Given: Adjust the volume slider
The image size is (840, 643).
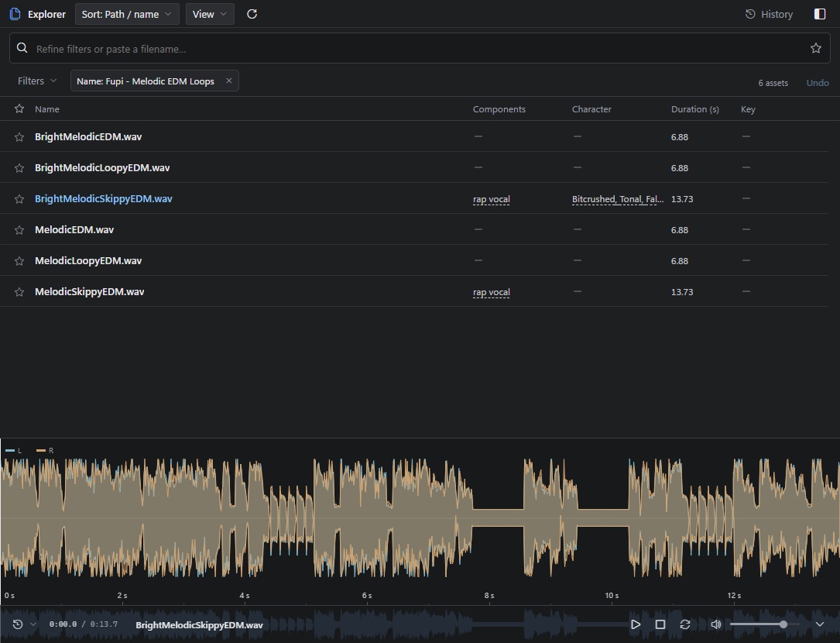Looking at the screenshot, I should pyautogui.click(x=764, y=624).
